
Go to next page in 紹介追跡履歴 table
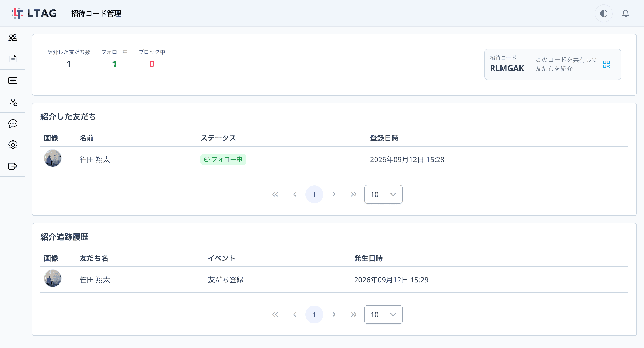coord(334,314)
